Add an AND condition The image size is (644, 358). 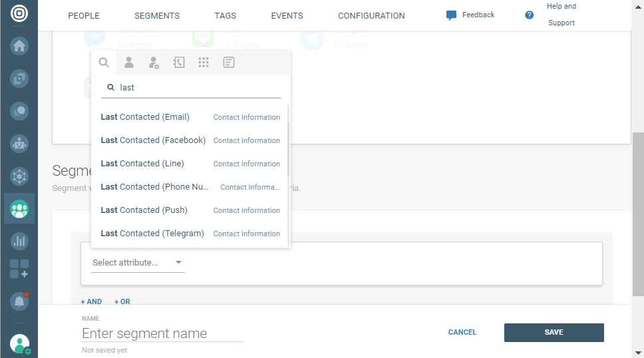91,301
